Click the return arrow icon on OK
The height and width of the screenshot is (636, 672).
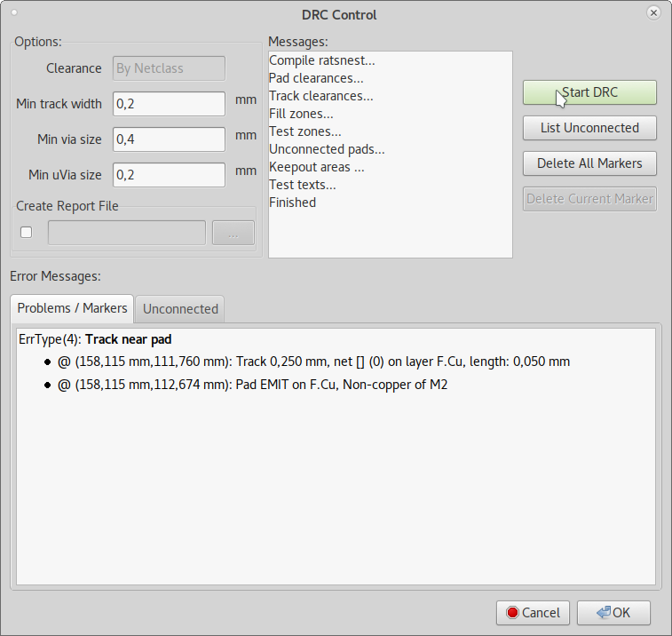(604, 612)
